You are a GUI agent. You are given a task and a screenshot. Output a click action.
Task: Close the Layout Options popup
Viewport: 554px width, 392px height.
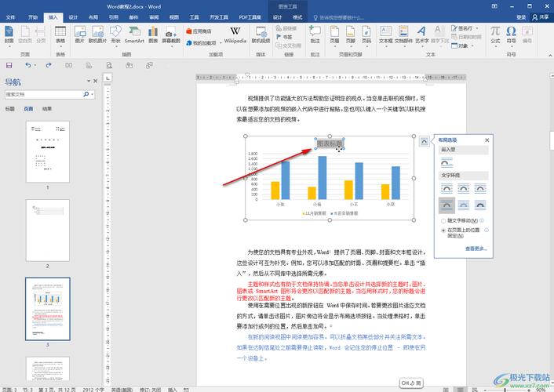point(487,140)
